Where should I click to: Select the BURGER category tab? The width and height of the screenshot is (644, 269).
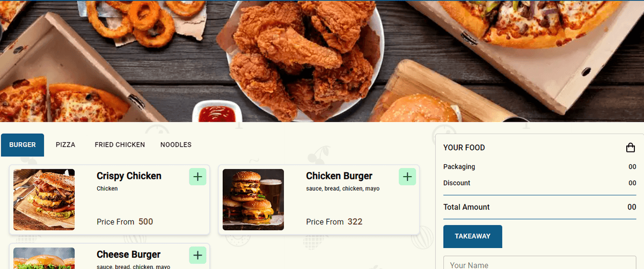coord(23,145)
